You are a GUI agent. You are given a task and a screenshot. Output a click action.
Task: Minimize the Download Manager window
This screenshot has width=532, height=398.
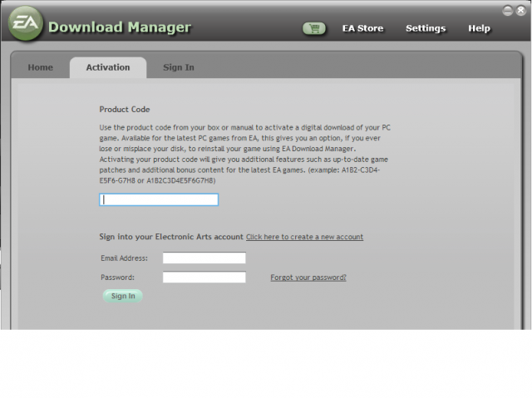(x=508, y=11)
